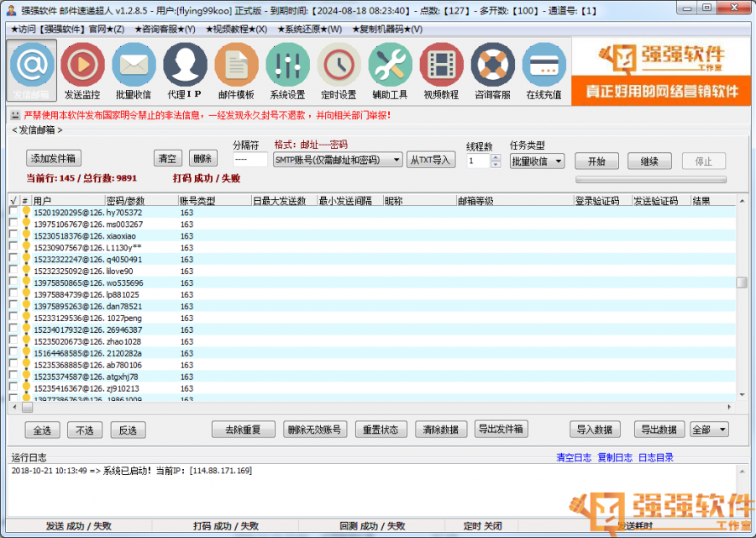Toggle the select-all checkbox in table header
This screenshot has width=756, height=538.
point(13,201)
